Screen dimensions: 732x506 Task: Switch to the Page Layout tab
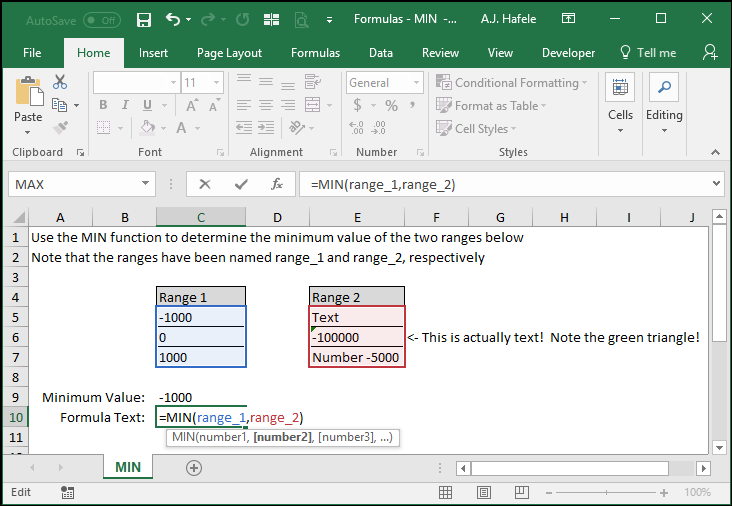click(x=229, y=53)
